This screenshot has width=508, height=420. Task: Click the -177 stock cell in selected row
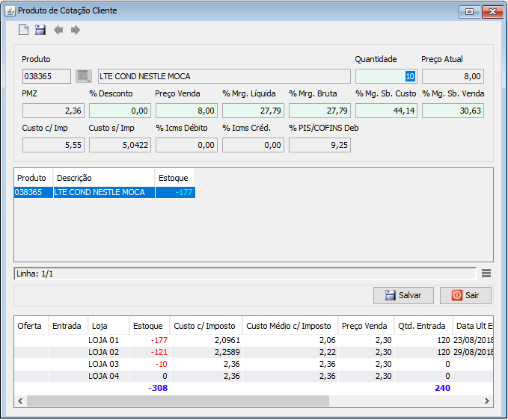click(x=175, y=192)
